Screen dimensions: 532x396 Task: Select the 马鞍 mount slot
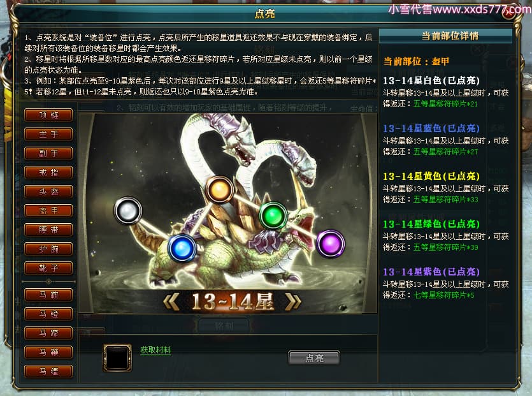coord(48,295)
